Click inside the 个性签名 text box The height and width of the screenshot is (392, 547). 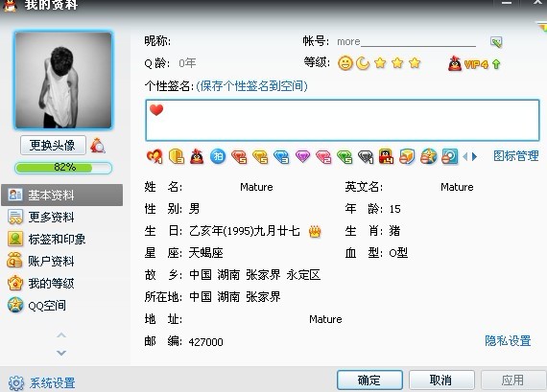point(343,120)
